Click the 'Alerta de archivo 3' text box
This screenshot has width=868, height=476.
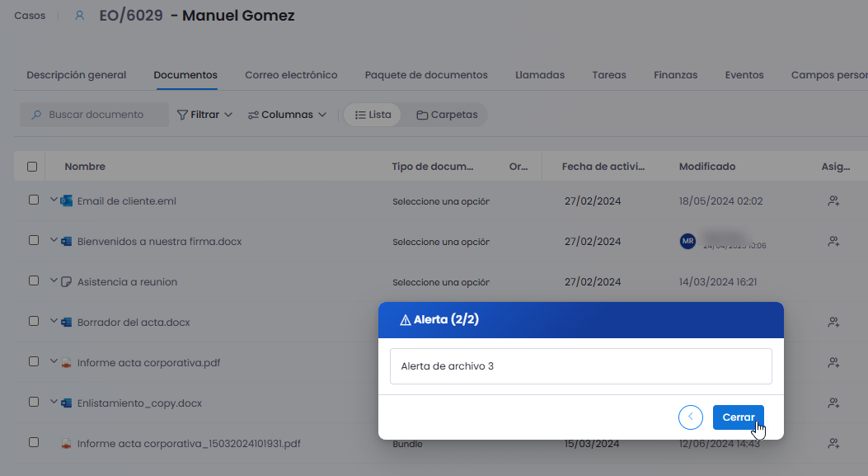point(580,366)
